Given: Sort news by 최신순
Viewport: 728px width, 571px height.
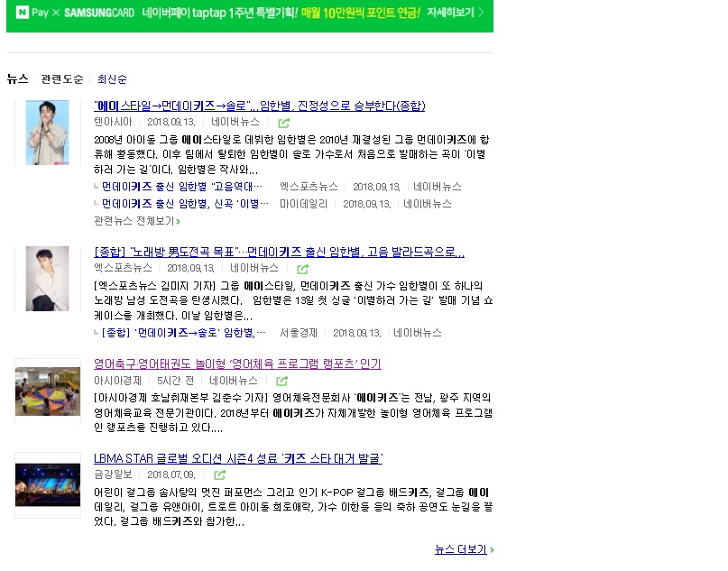Looking at the screenshot, I should point(112,79).
